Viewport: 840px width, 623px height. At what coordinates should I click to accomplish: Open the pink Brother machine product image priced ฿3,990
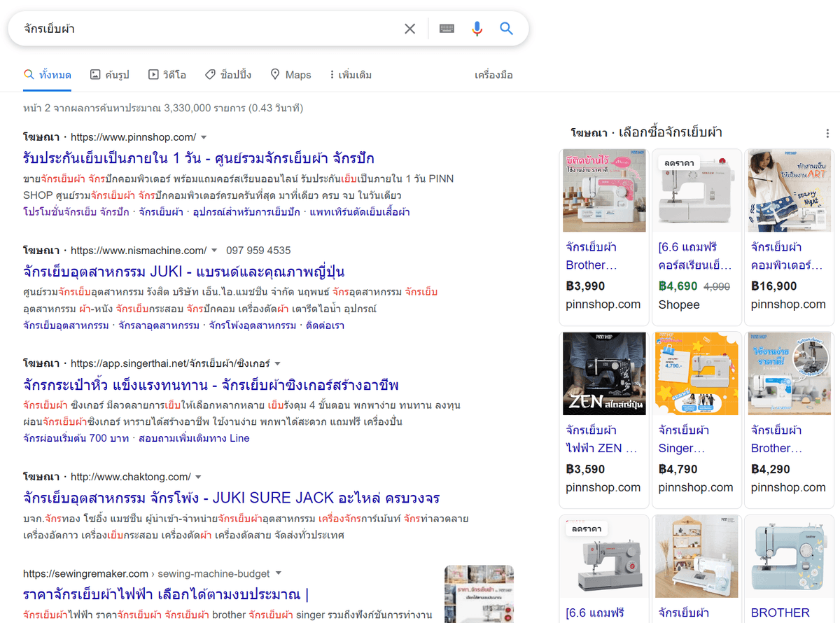tap(604, 190)
